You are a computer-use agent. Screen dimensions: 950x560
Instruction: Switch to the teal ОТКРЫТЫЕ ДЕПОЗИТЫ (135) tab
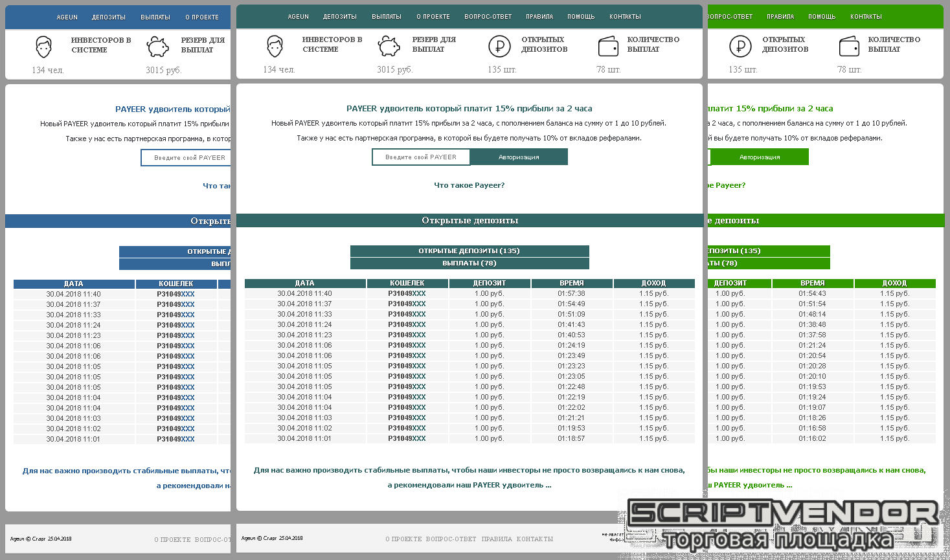pos(469,251)
